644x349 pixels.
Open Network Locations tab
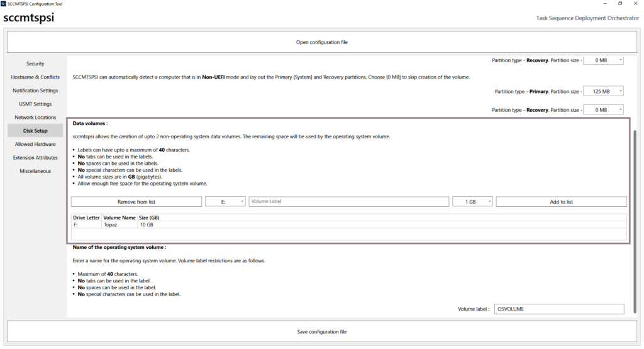point(35,118)
